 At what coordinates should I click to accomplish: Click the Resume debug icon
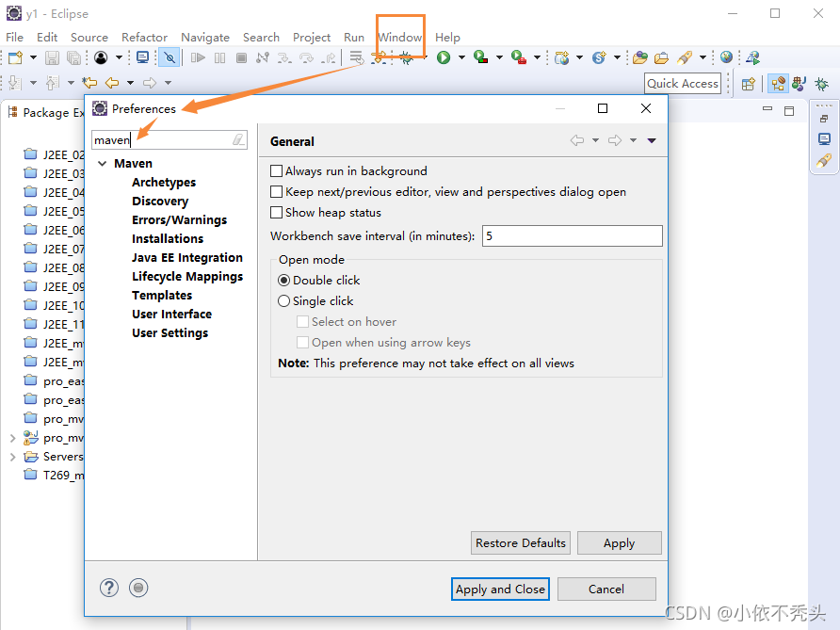click(x=198, y=57)
